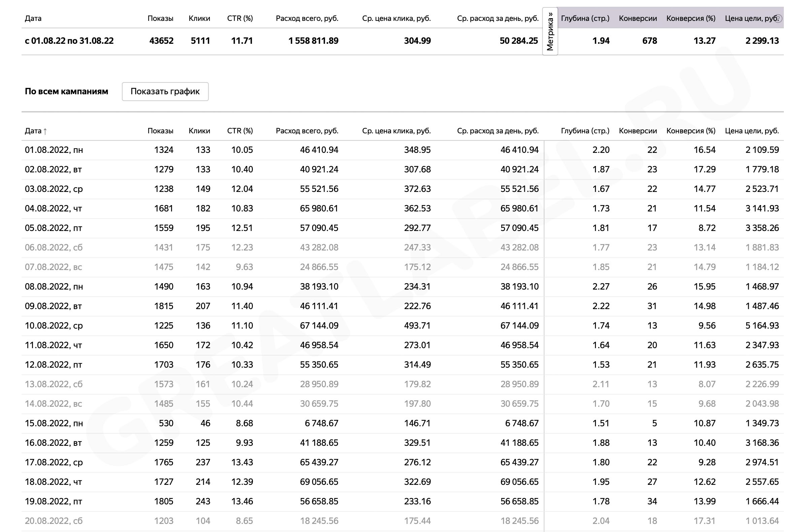Click the summary period с 01.08.22 по 31.08.22
This screenshot has width=800, height=532.
pyautogui.click(x=69, y=41)
